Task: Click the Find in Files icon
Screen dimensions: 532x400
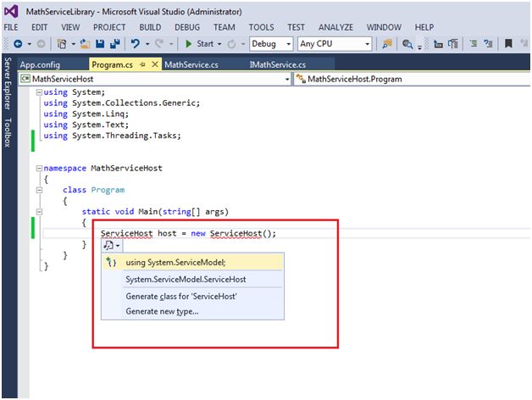Action: click(x=387, y=44)
